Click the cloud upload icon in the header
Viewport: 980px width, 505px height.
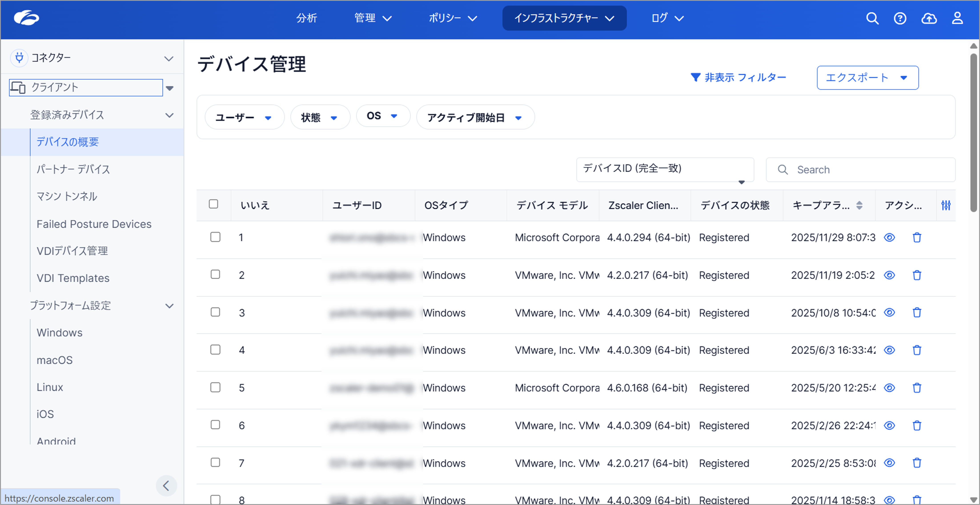pyautogui.click(x=929, y=18)
